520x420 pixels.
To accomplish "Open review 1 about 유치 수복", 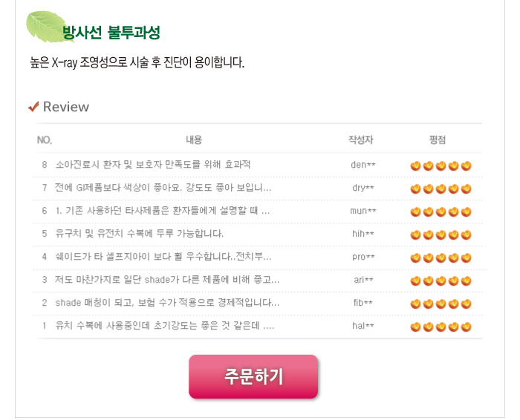I will [165, 326].
